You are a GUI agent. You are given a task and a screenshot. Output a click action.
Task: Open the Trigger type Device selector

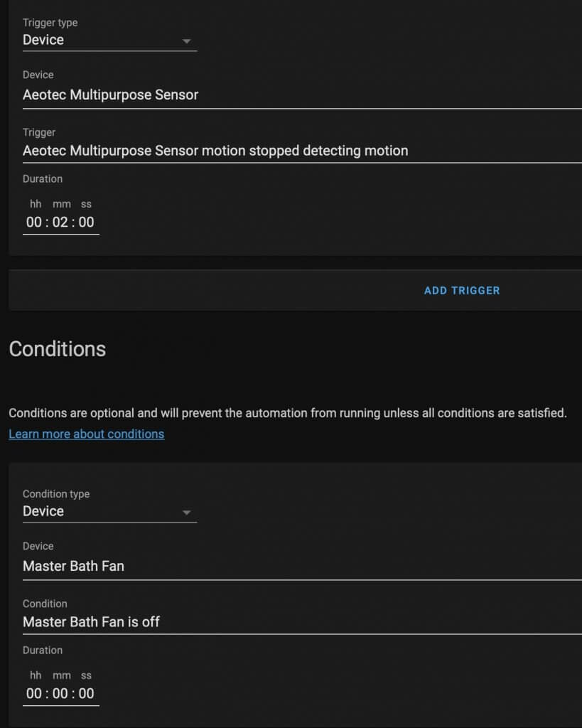[x=109, y=40]
